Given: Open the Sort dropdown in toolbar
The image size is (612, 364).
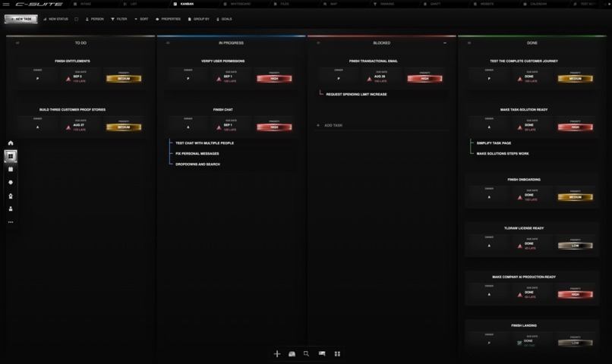Looking at the screenshot, I should 141,19.
